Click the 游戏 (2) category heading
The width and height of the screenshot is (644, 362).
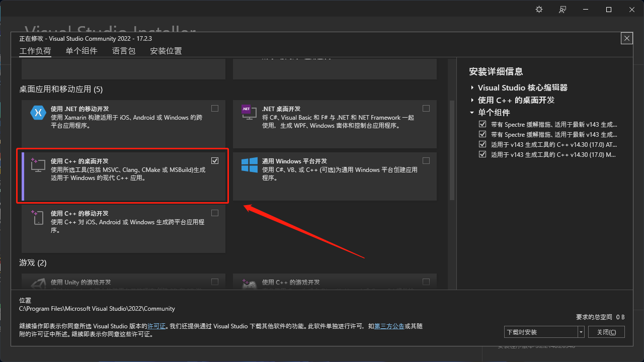(x=33, y=263)
